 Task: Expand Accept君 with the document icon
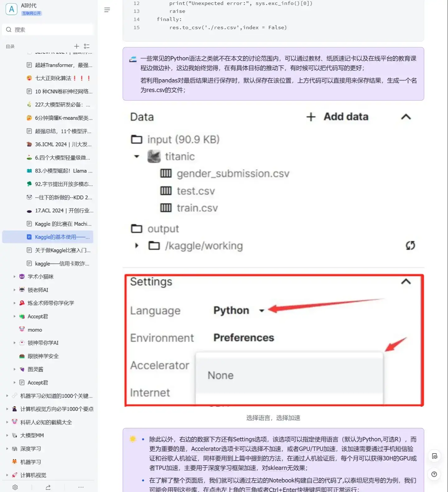(x=14, y=383)
